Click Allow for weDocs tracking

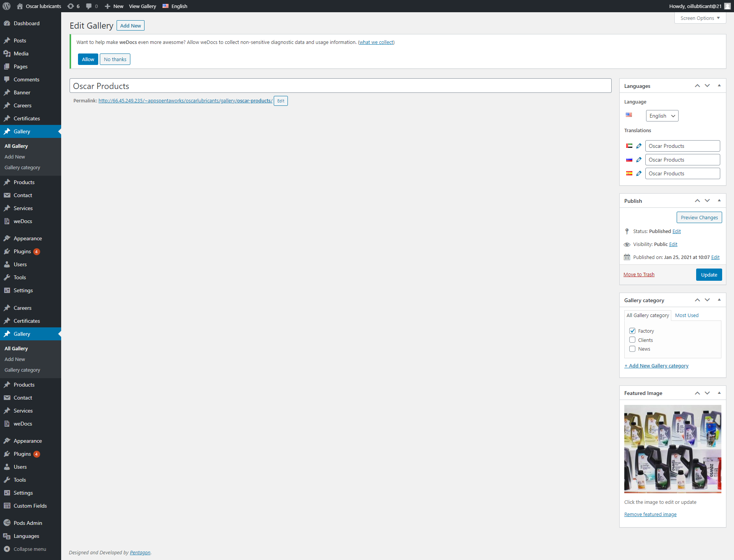tap(88, 59)
